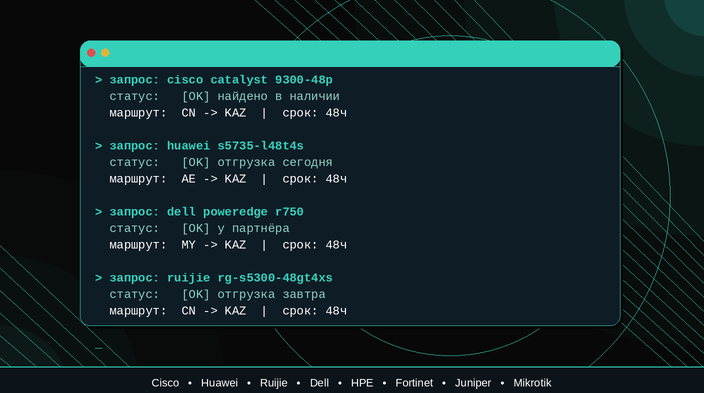The image size is (704, 393).
Task: Click route text 'AE -> KAZ'
Action: pyautogui.click(x=214, y=179)
